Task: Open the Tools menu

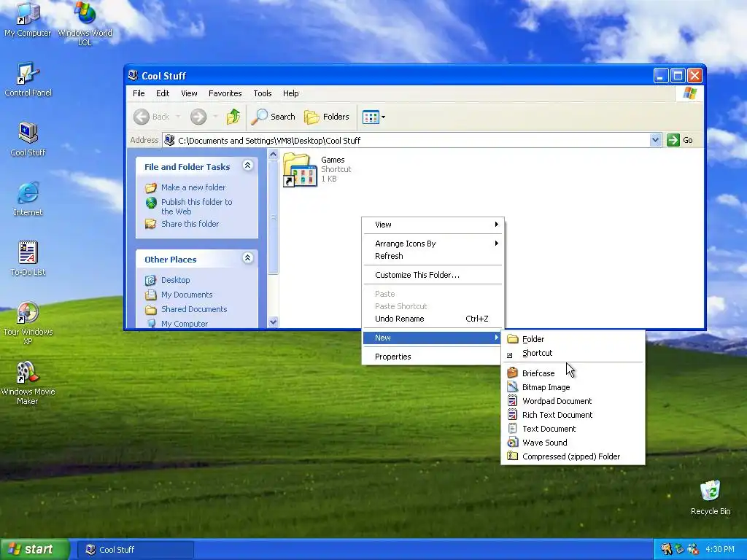Action: (x=263, y=93)
